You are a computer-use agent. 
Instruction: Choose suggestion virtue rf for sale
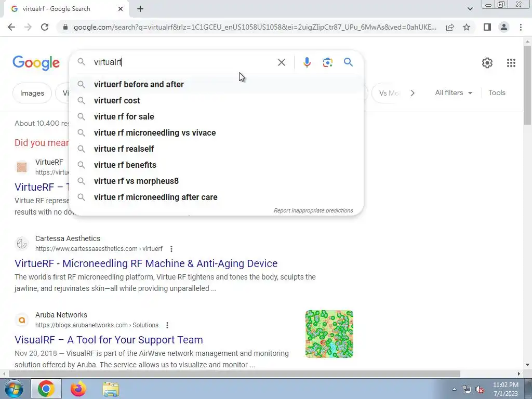click(x=216, y=117)
